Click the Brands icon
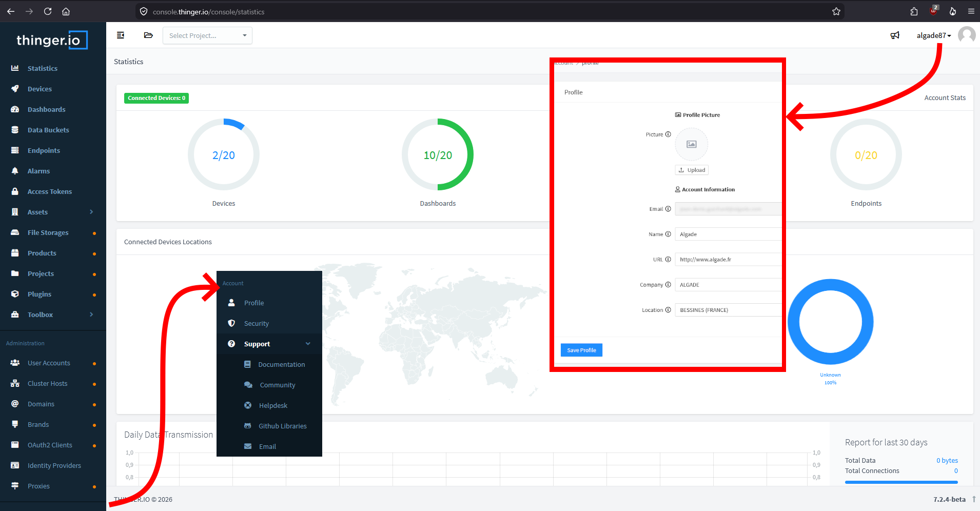The image size is (980, 511). click(15, 424)
